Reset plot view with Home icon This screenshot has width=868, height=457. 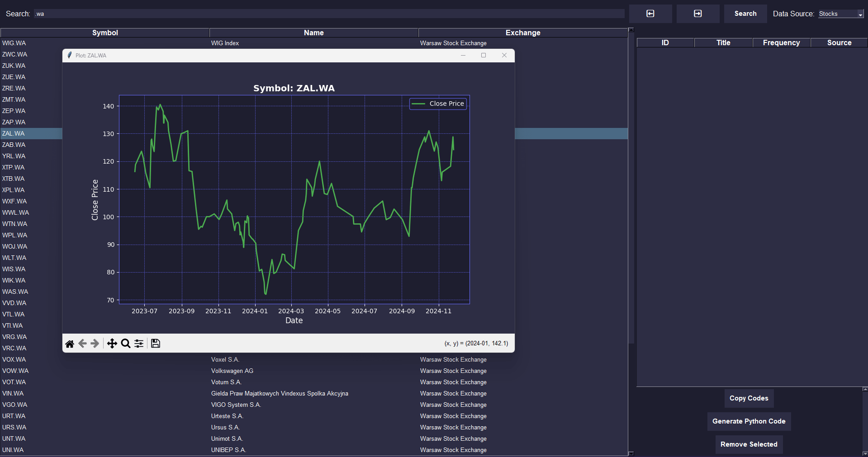70,344
